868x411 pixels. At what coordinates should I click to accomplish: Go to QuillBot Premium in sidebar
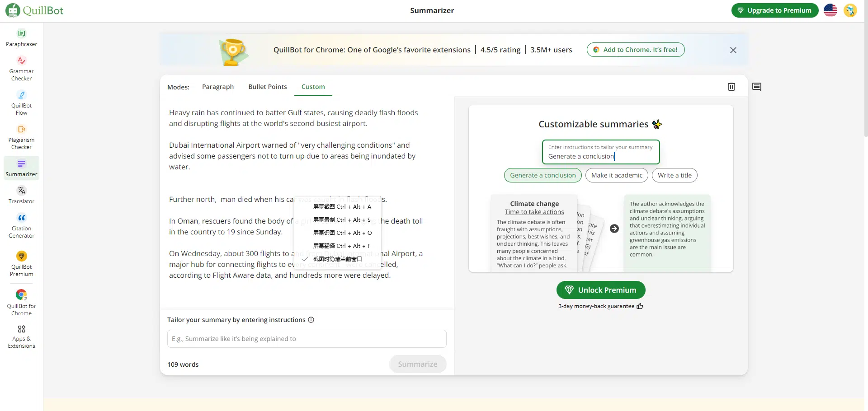tap(21, 264)
